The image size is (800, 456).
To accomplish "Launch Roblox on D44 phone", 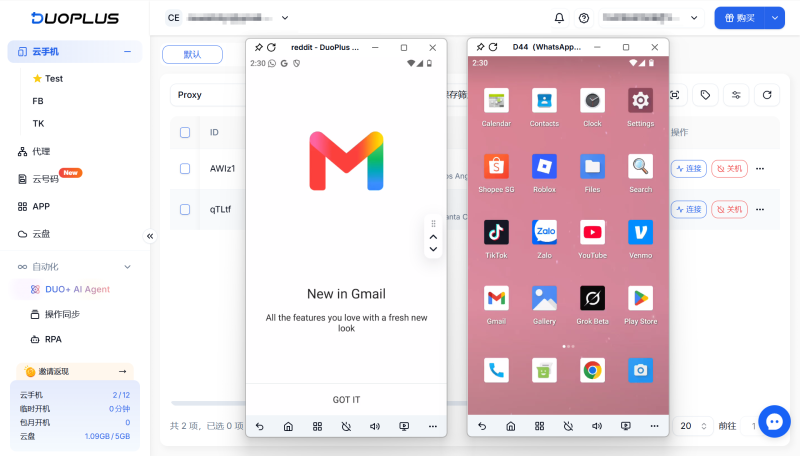I will (x=544, y=167).
